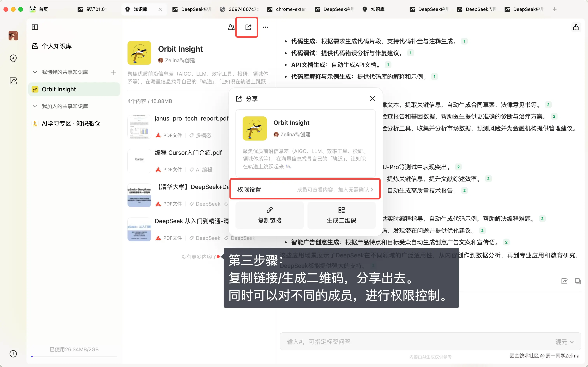Open the note writing icon in left rail
This screenshot has height=367, width=588.
click(13, 81)
